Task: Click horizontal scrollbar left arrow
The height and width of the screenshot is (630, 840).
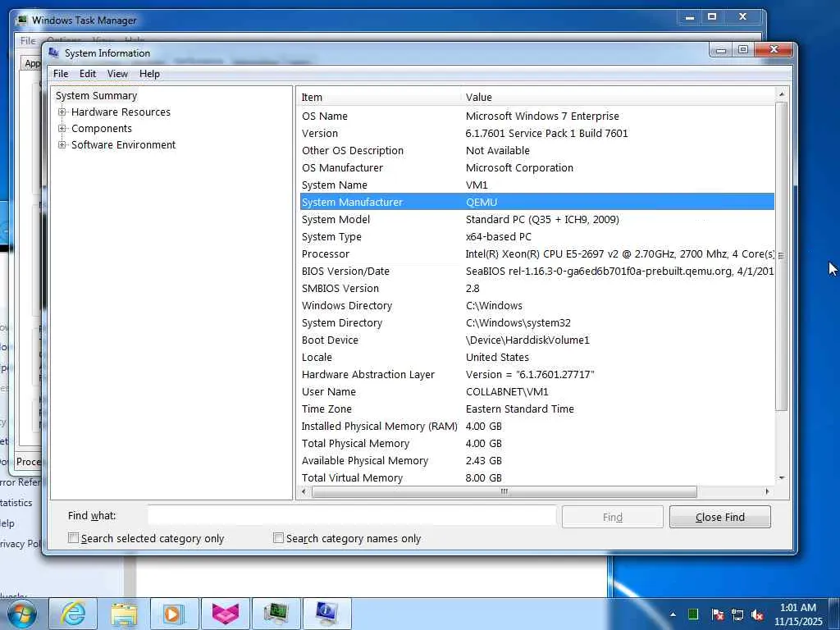Action: coord(304,491)
